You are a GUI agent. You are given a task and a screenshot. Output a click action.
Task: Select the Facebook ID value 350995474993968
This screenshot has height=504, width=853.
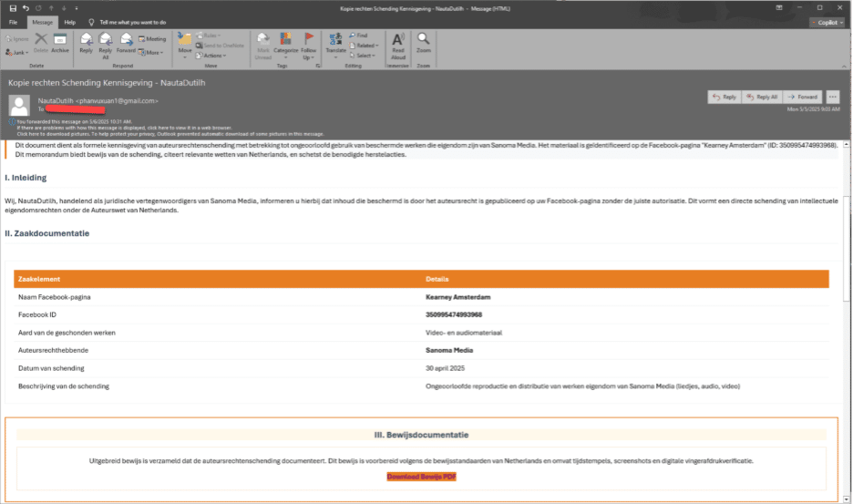pos(454,314)
